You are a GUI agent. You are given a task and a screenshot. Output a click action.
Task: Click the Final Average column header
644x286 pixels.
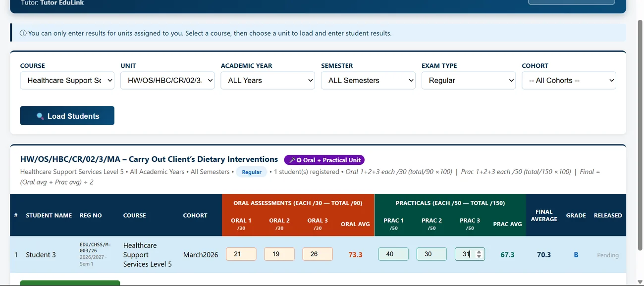point(544,215)
